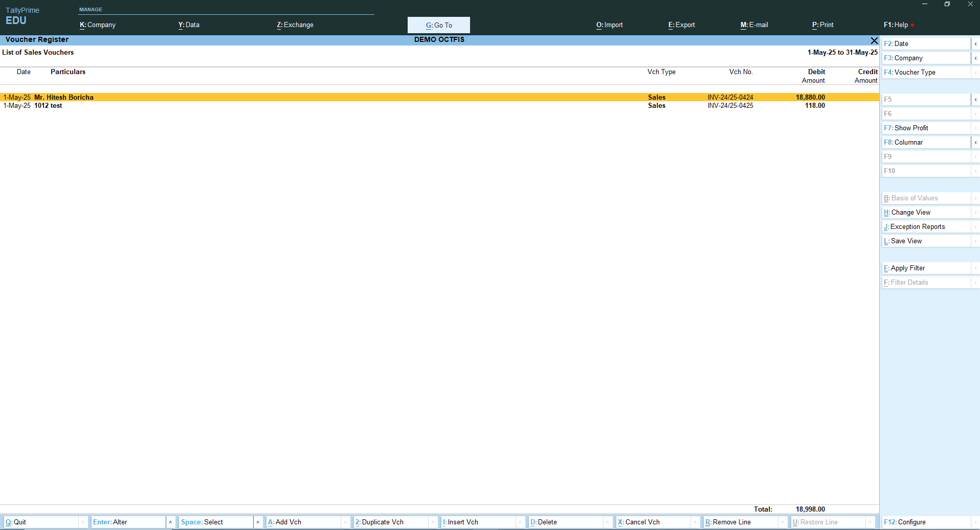
Task: Close the Voucher Register report
Action: click(874, 40)
